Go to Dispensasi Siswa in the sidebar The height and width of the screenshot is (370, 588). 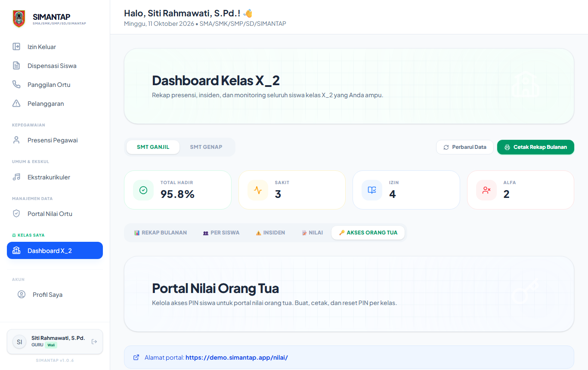pyautogui.click(x=55, y=66)
